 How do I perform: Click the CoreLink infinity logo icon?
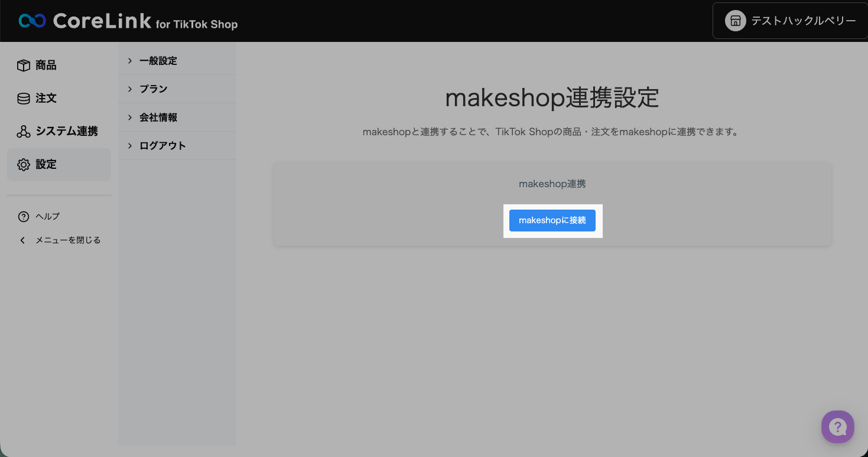click(32, 21)
